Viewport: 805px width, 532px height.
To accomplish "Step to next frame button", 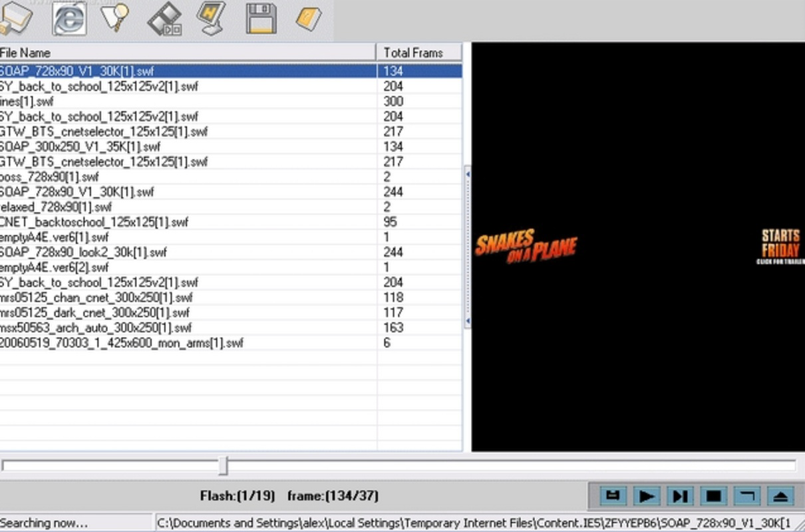I will 679,495.
